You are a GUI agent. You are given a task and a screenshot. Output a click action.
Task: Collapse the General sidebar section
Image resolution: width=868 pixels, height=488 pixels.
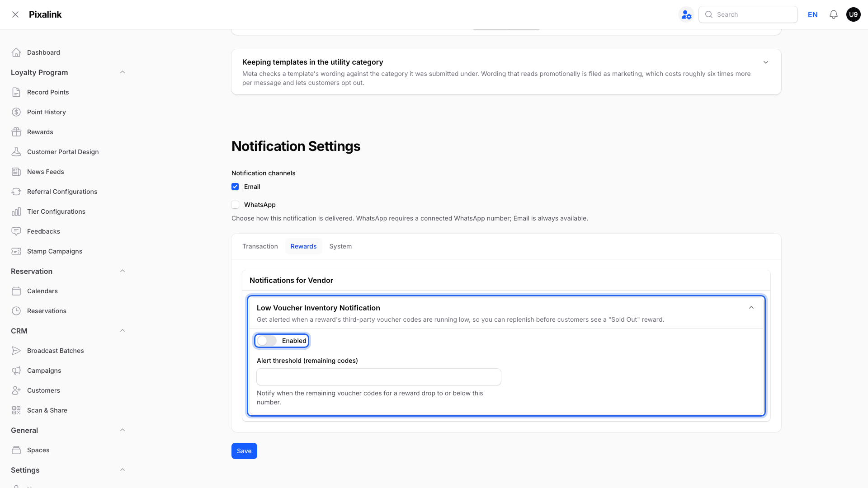click(x=123, y=430)
